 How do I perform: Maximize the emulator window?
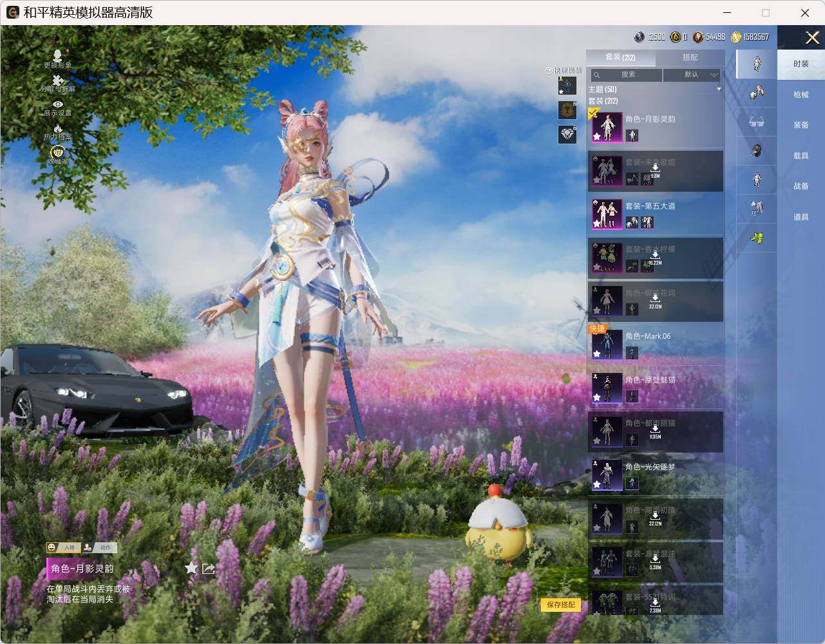766,12
